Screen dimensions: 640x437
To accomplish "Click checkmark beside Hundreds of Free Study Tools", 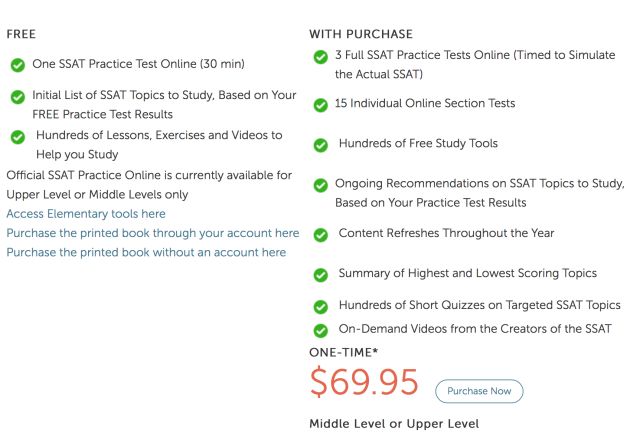I will [320, 144].
